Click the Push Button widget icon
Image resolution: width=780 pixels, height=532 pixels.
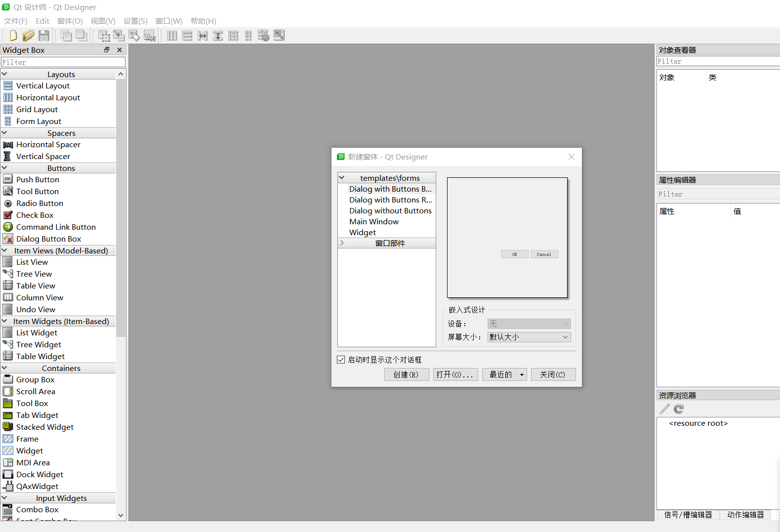click(8, 179)
